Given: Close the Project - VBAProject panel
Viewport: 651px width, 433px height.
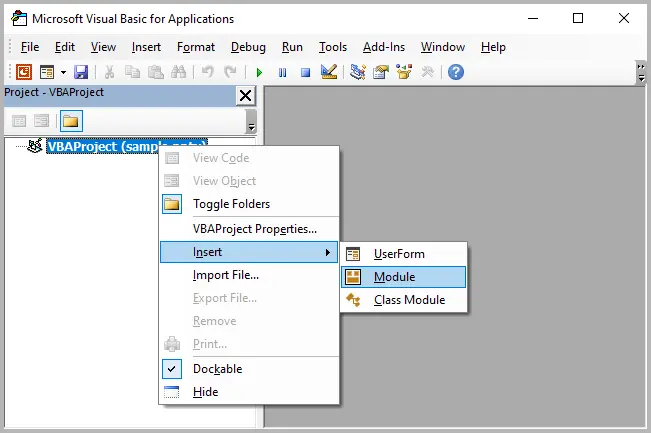Looking at the screenshot, I should point(245,96).
